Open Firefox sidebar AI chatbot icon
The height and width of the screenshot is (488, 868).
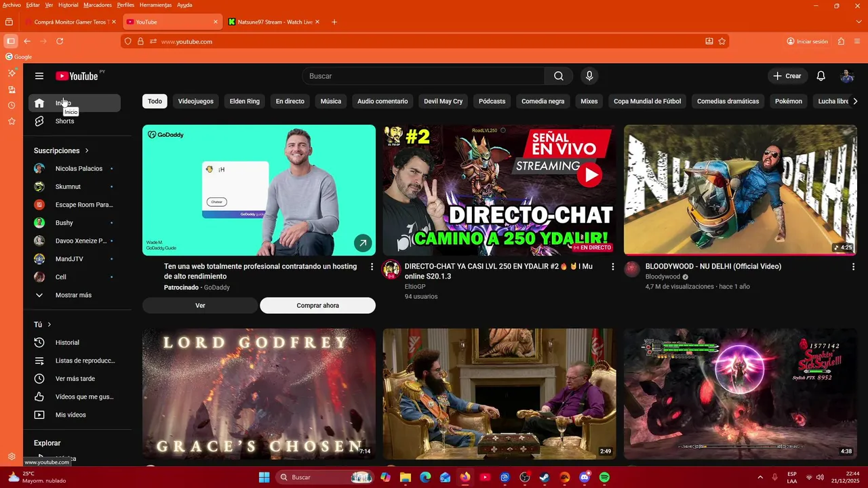tap(12, 73)
